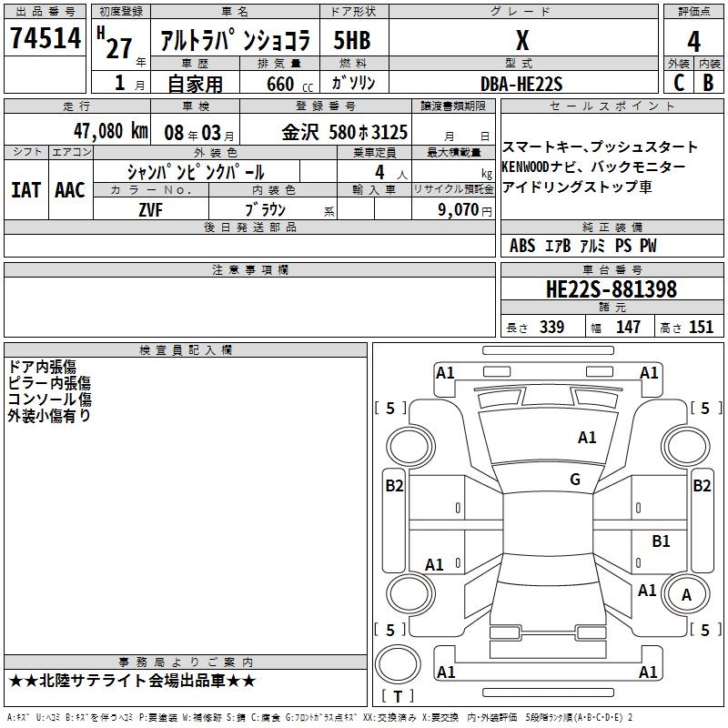728x728 pixels.
Task: Click the color number ZVF
Action: 151,210
